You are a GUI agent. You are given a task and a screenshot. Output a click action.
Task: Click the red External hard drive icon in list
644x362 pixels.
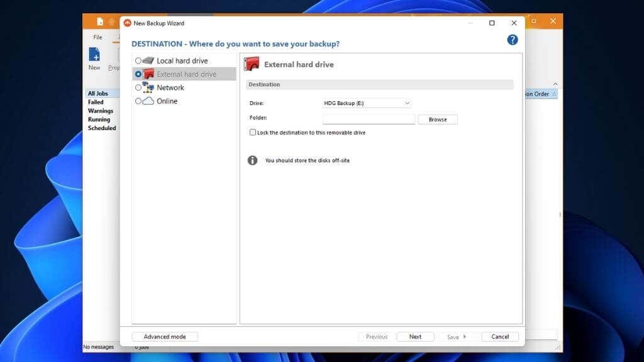point(148,74)
